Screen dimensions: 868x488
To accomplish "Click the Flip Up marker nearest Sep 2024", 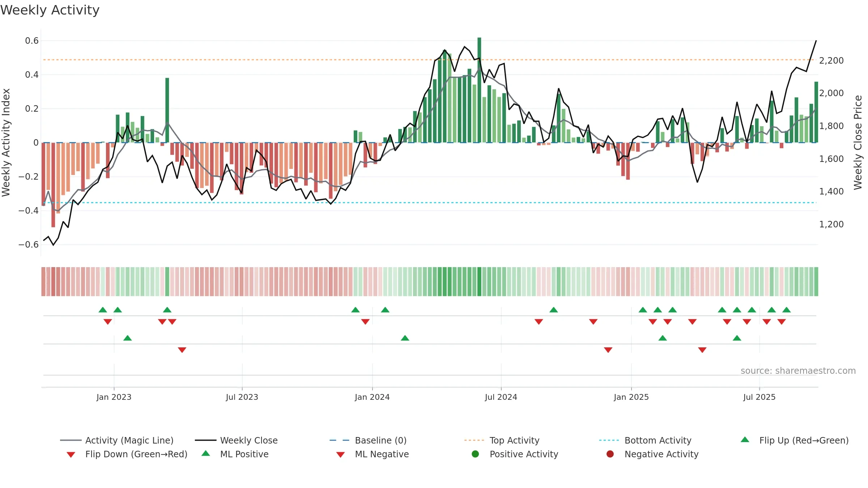I will 554,310.
